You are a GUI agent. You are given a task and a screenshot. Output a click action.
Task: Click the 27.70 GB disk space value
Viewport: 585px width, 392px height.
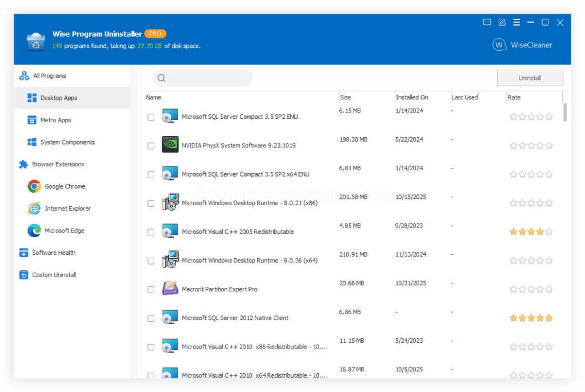click(x=150, y=46)
